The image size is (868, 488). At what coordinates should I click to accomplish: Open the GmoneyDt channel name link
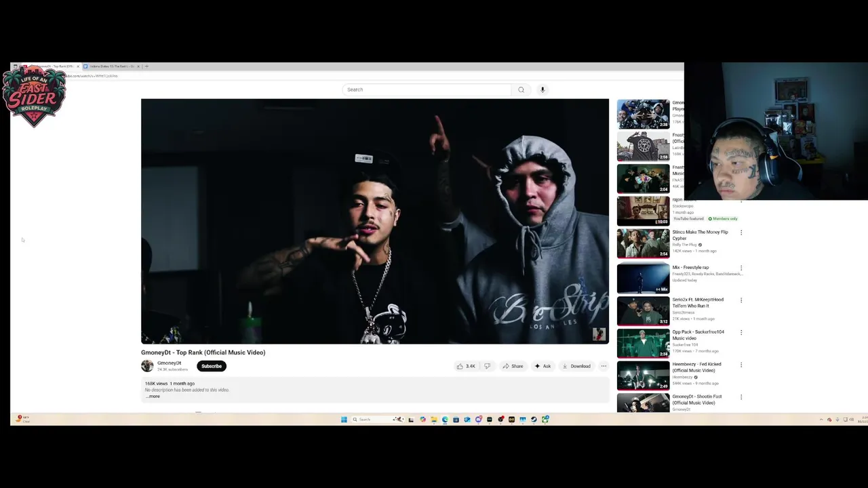click(170, 363)
